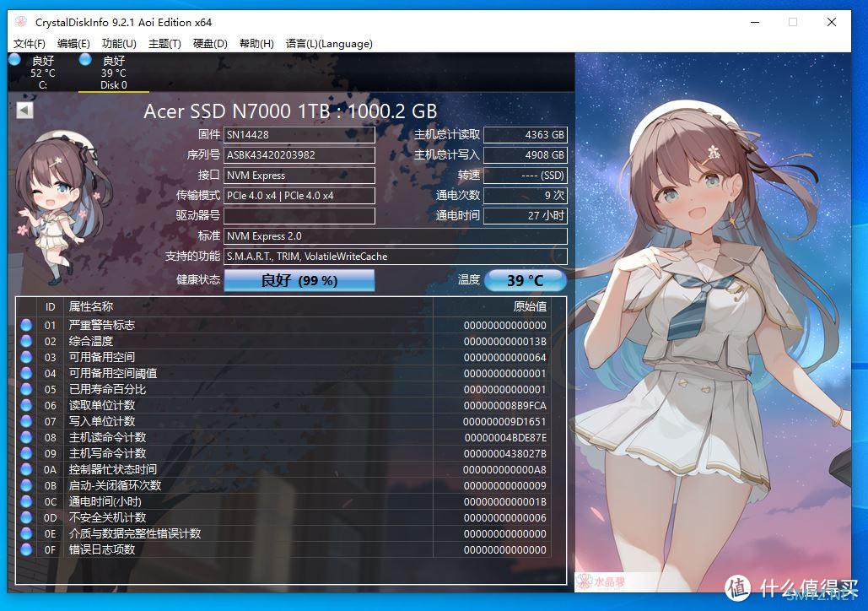Click the status orb for attribute 03 可用备用空间
Image resolution: width=868 pixels, height=611 pixels.
click(x=26, y=357)
